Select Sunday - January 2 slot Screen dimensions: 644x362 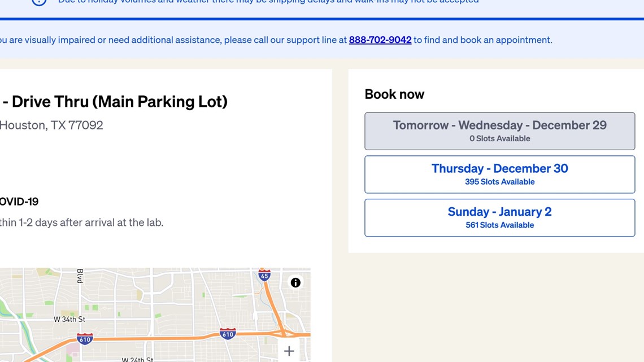[499, 217]
